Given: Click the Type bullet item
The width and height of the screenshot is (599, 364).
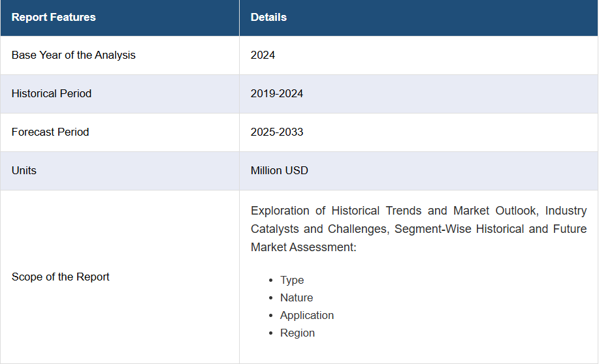Looking at the screenshot, I should (x=292, y=280).
